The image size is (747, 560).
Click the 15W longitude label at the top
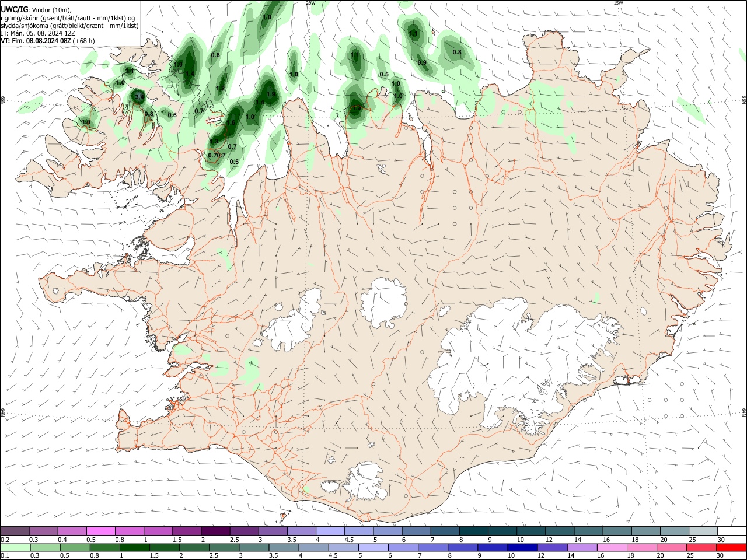coord(618,3)
